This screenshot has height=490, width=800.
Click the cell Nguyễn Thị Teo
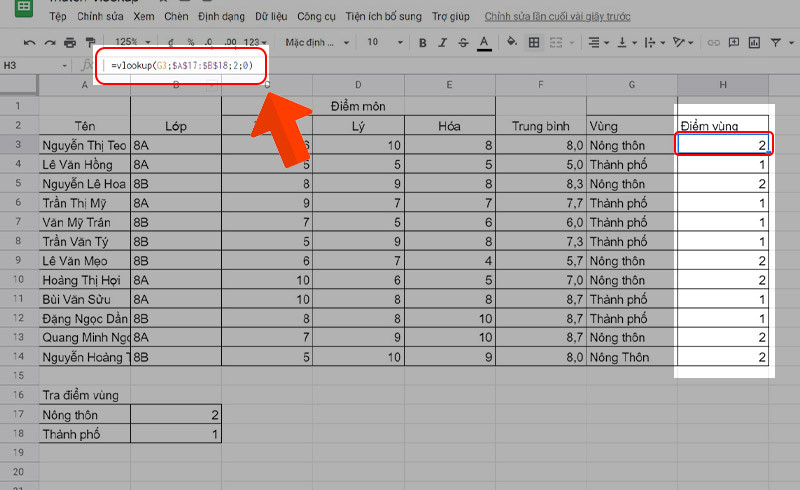click(x=84, y=145)
